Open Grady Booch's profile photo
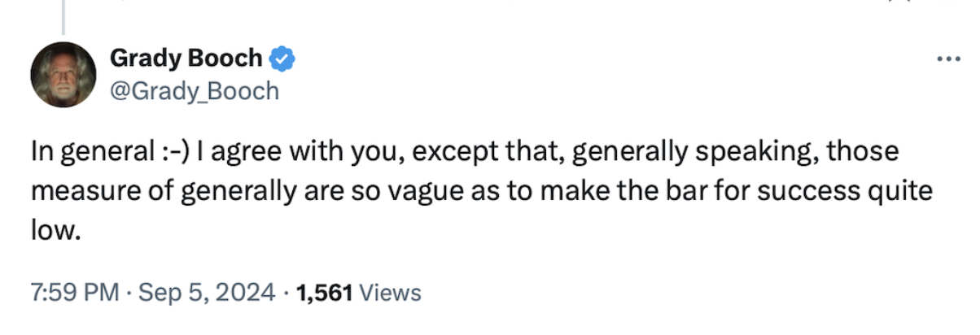This screenshot has width=980, height=335. (x=63, y=75)
